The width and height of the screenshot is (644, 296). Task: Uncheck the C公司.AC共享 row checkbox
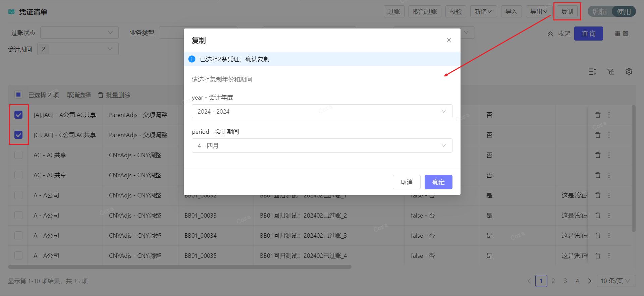(18, 135)
